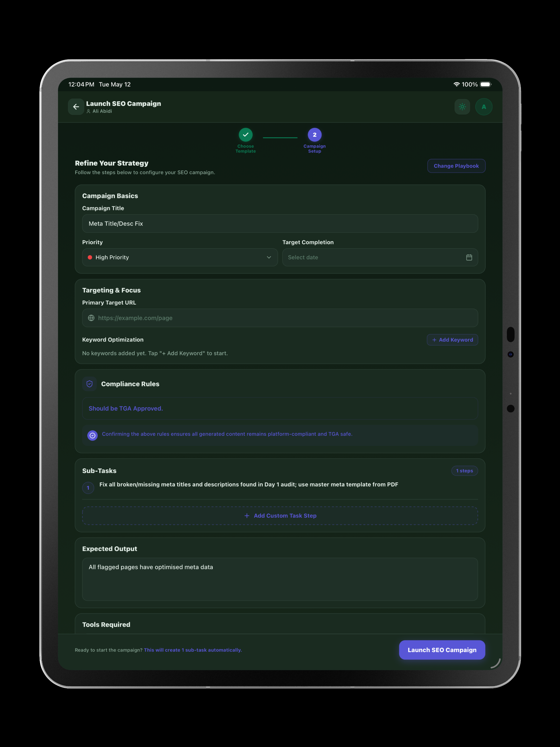Click the 'Tools Required' section heading

point(106,625)
